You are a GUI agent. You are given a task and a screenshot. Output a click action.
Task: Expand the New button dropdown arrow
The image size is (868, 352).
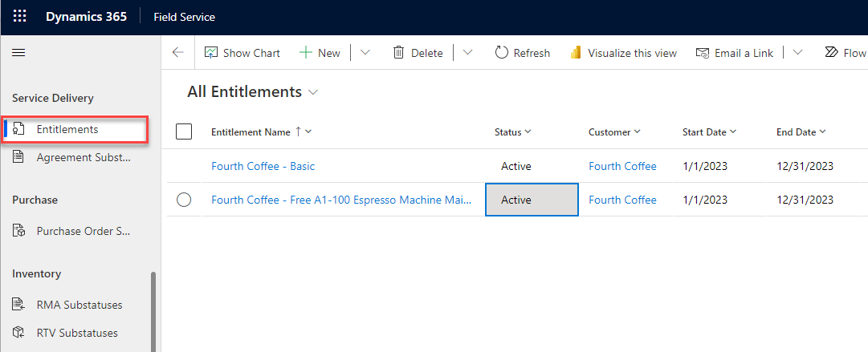coord(365,53)
